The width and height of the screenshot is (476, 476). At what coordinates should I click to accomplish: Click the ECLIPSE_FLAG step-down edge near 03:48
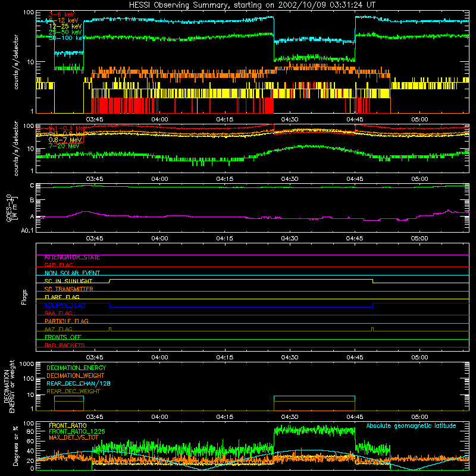tap(109, 305)
